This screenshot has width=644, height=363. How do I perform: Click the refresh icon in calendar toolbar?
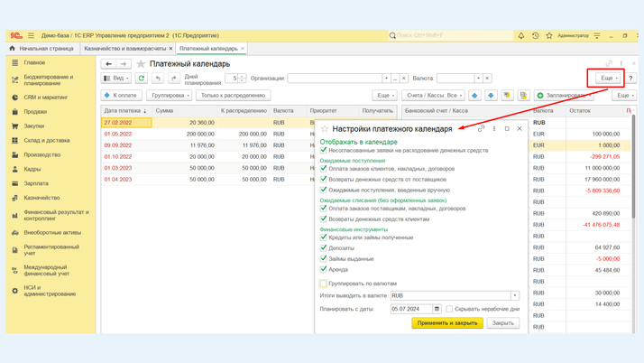point(142,79)
